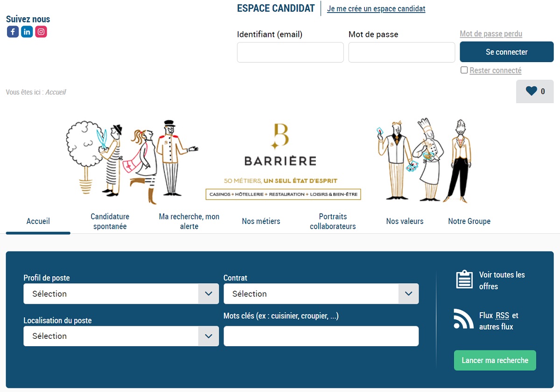The width and height of the screenshot is (560, 392).
Task: Open the Instagram social icon
Action: [41, 32]
